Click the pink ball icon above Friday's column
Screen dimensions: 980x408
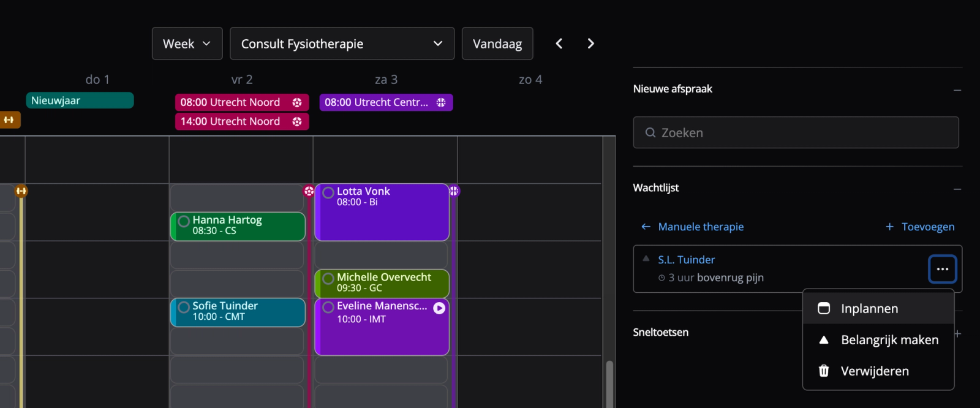309,191
